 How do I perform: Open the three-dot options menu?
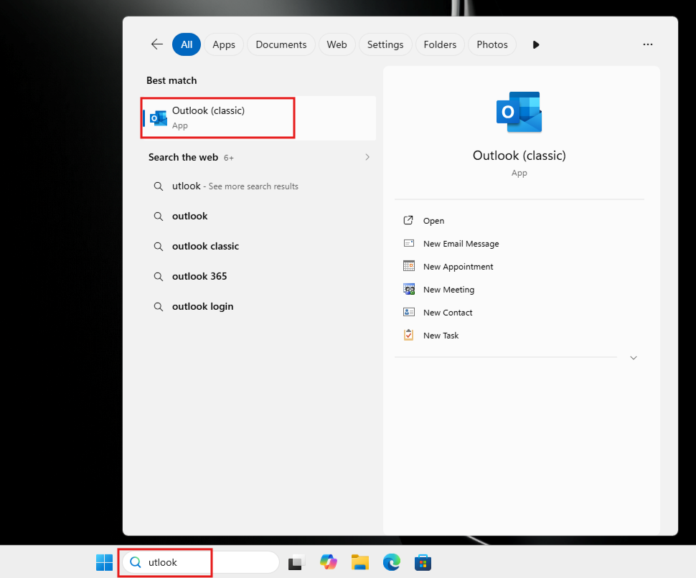pyautogui.click(x=648, y=44)
